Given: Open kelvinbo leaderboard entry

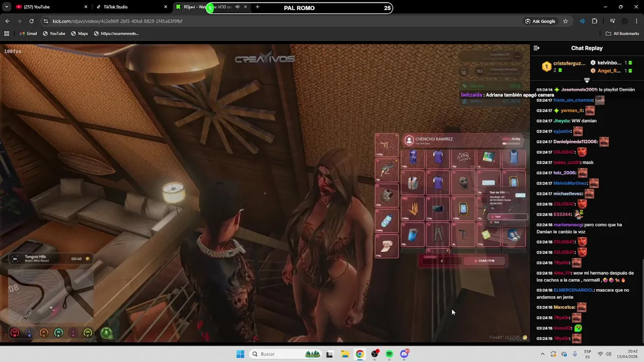Looking at the screenshot, I should tap(612, 63).
